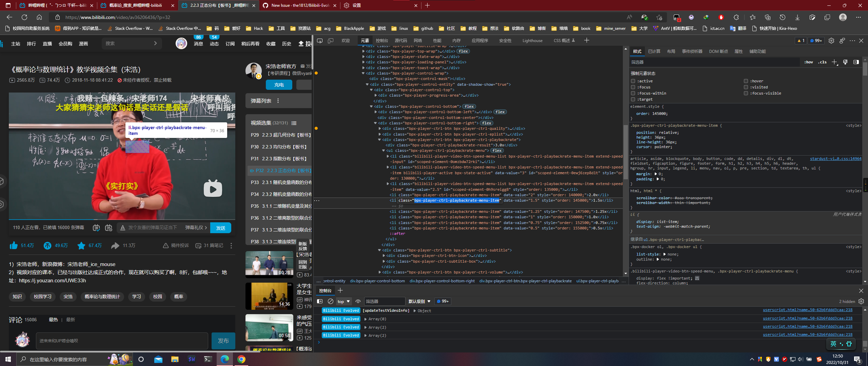Open the DevTools settings gear icon

(x=831, y=41)
